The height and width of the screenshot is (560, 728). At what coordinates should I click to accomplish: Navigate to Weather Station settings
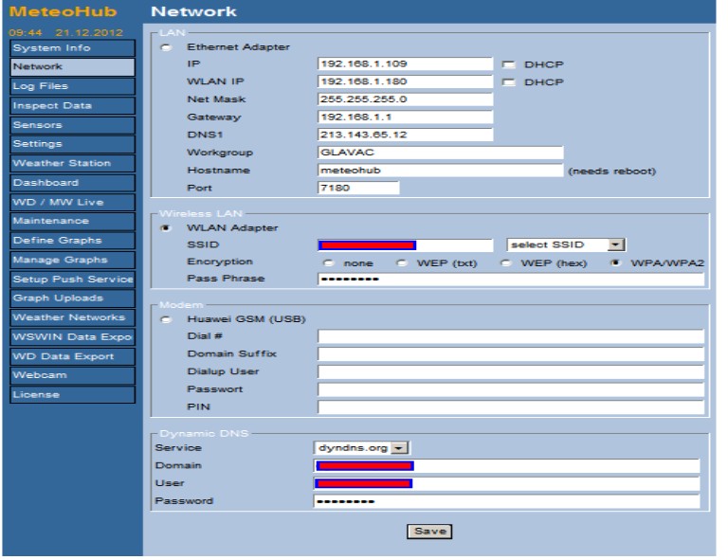(x=71, y=163)
